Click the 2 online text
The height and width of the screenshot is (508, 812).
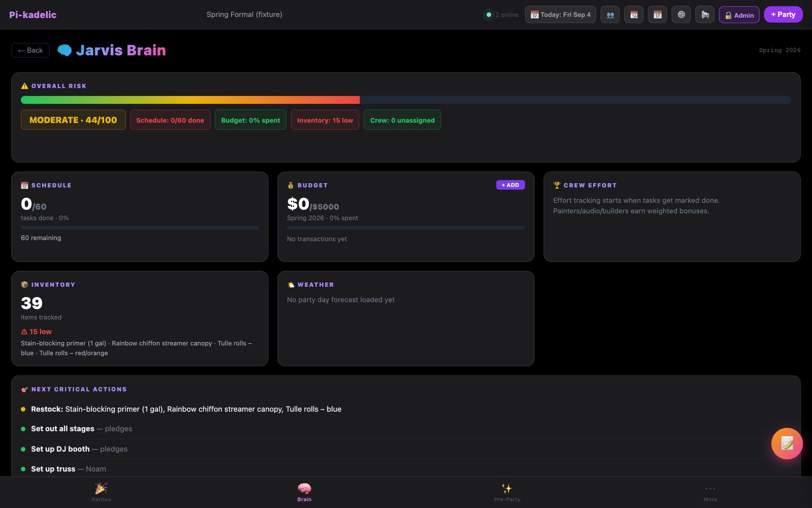click(x=506, y=15)
